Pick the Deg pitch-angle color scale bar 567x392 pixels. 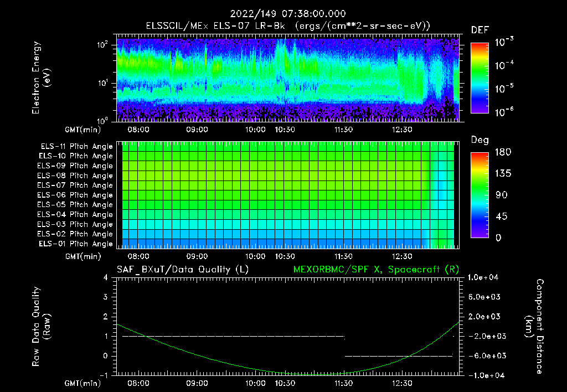(x=480, y=195)
